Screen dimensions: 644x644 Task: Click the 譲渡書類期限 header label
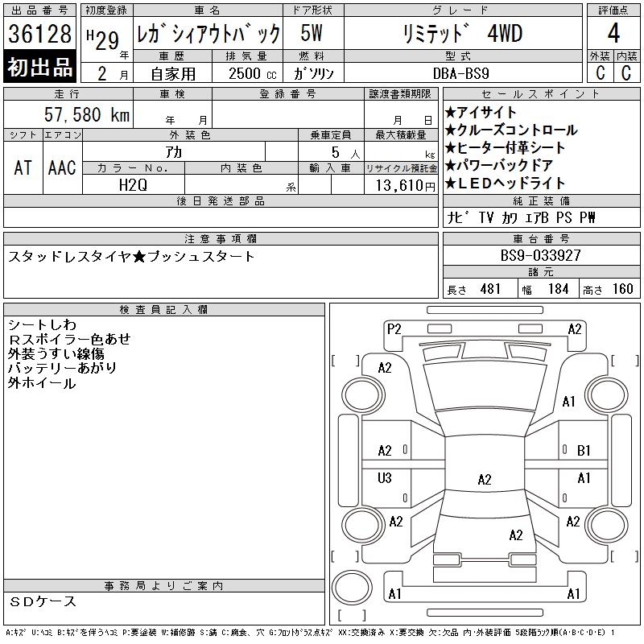pos(400,94)
